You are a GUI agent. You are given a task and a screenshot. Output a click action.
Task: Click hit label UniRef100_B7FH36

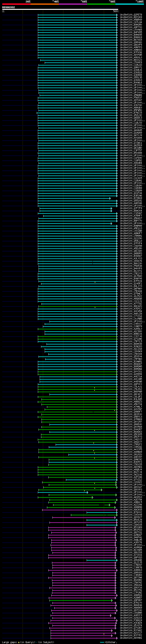tap(131, 53)
